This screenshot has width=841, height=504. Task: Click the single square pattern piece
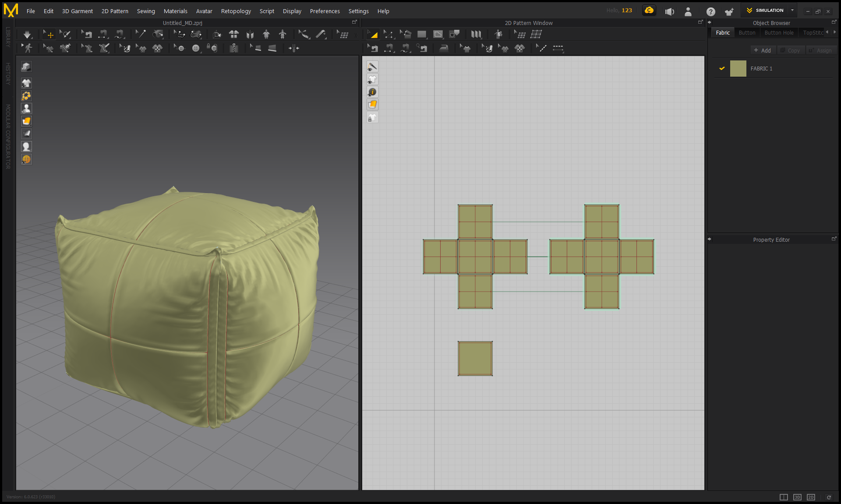[475, 359]
